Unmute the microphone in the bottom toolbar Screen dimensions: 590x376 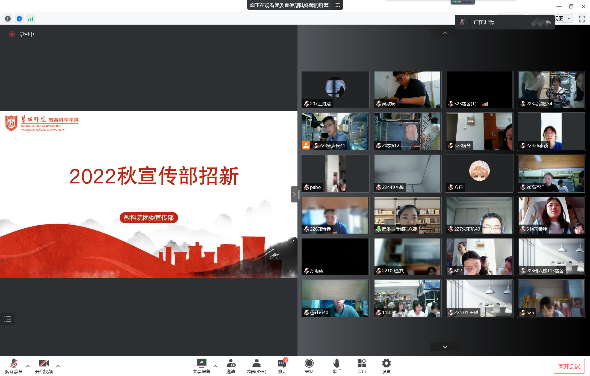[14, 365]
